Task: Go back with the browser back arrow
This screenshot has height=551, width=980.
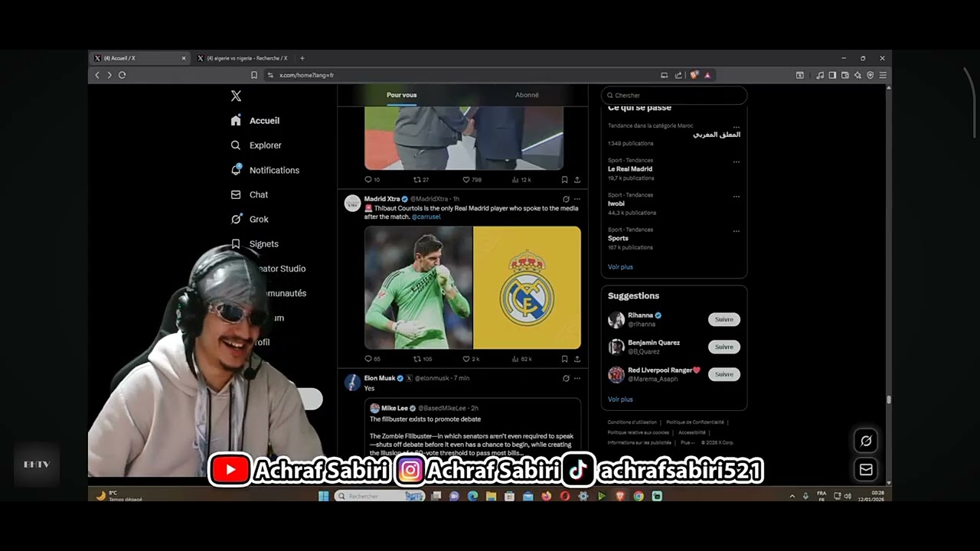Action: [97, 75]
